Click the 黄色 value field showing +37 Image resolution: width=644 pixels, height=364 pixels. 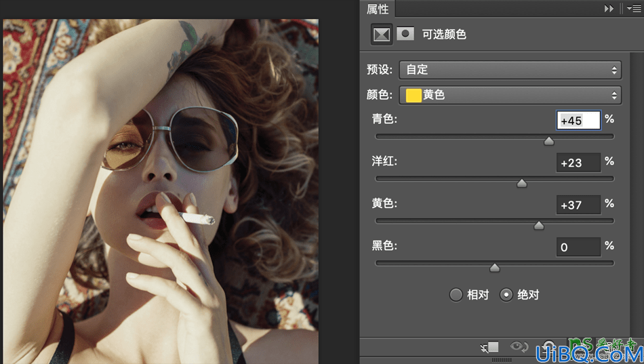[x=578, y=205]
